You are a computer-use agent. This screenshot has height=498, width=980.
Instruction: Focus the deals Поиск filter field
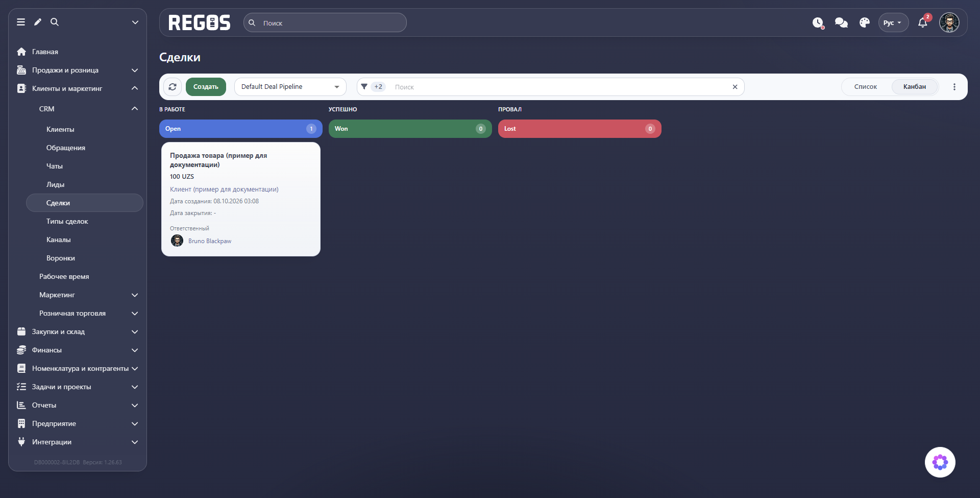(559, 87)
